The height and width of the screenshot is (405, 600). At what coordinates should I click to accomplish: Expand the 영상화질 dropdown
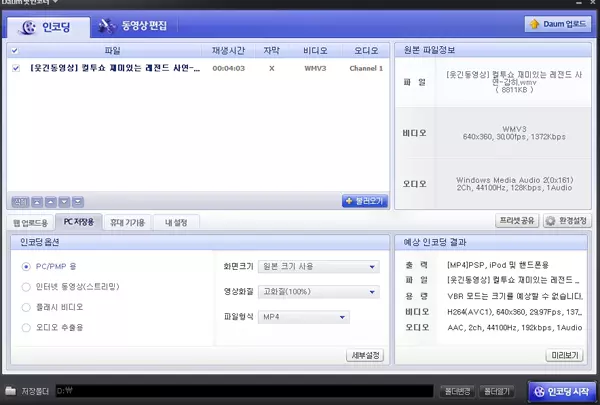(318, 292)
